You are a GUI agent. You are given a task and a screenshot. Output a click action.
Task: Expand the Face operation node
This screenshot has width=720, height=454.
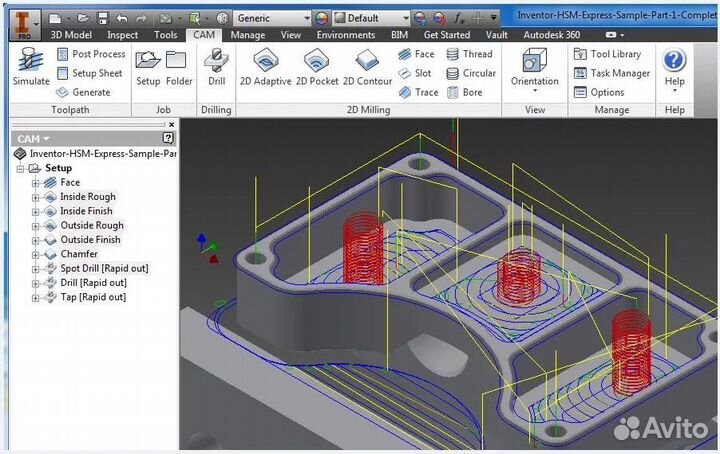click(35, 183)
